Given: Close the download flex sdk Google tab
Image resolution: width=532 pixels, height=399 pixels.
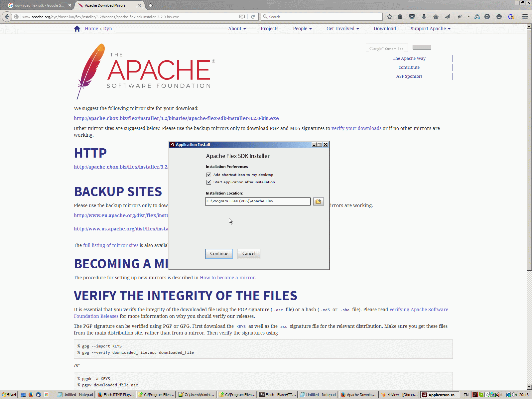Looking at the screenshot, I should 70,5.
